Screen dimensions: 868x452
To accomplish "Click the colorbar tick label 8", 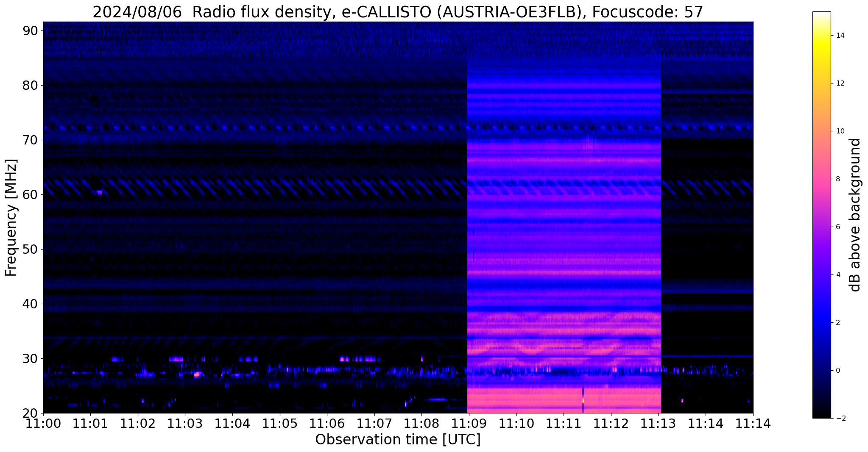I will pyautogui.click(x=838, y=179).
